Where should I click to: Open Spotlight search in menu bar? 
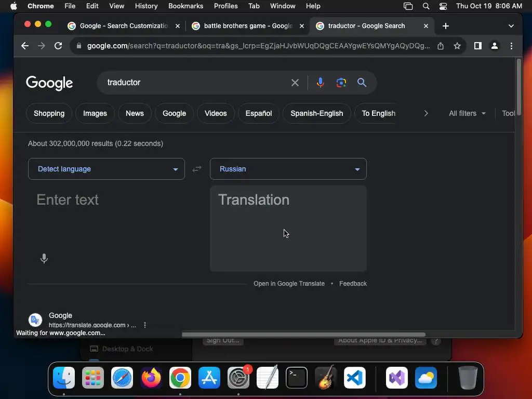click(426, 6)
